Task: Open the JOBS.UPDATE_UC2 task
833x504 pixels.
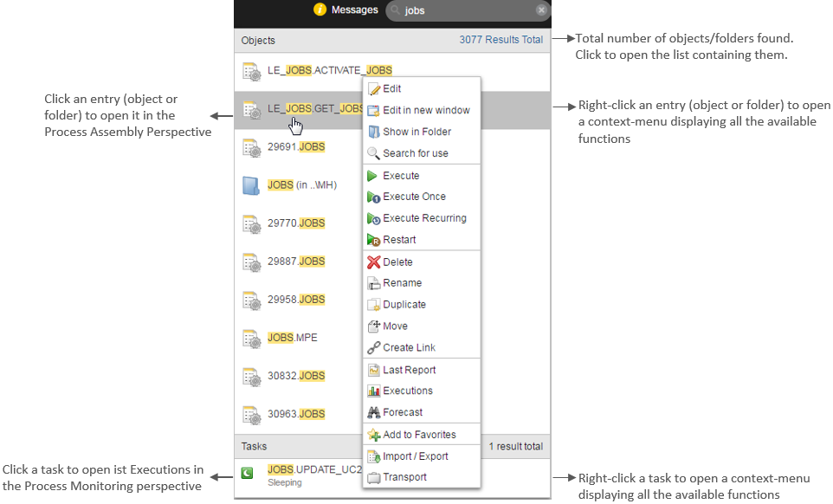Action: [x=314, y=469]
